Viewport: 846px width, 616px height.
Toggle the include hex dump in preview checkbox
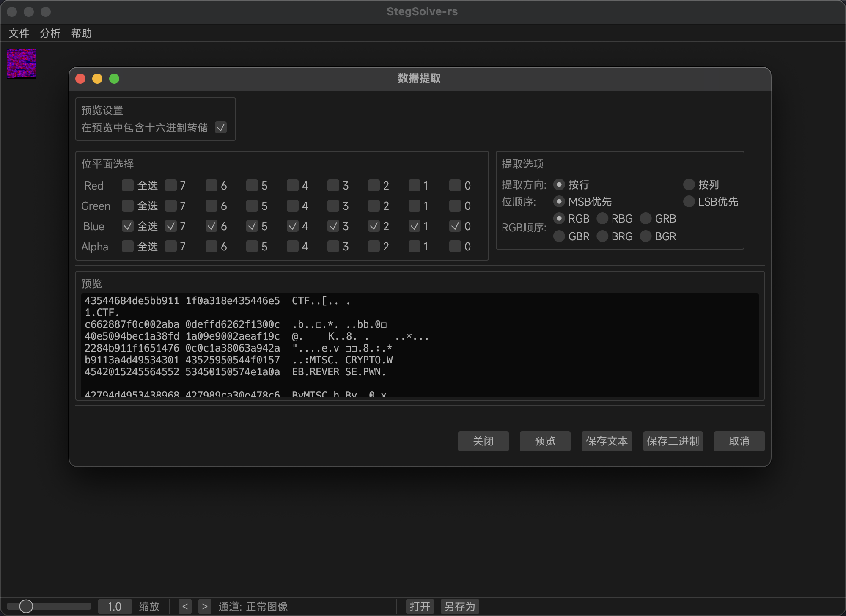click(x=221, y=127)
